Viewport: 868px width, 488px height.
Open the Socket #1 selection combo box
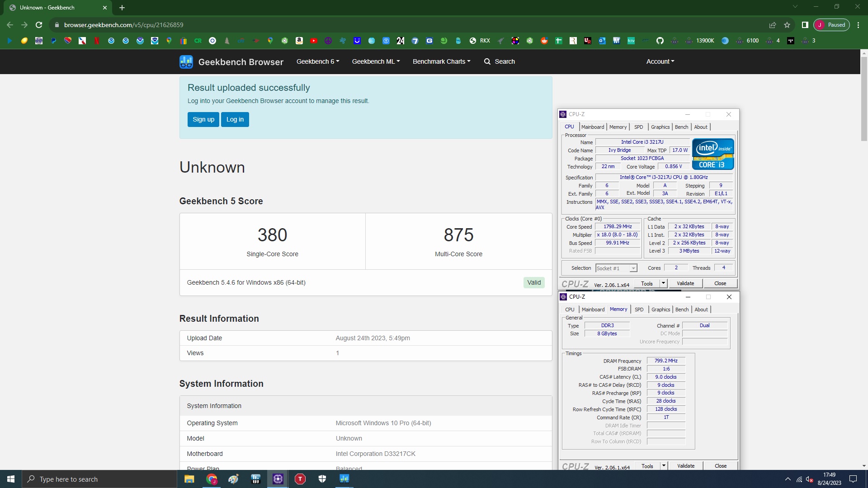coord(616,268)
